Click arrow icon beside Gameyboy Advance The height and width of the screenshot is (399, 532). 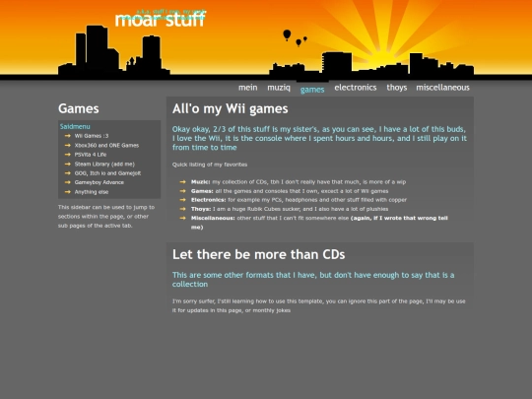(68, 182)
